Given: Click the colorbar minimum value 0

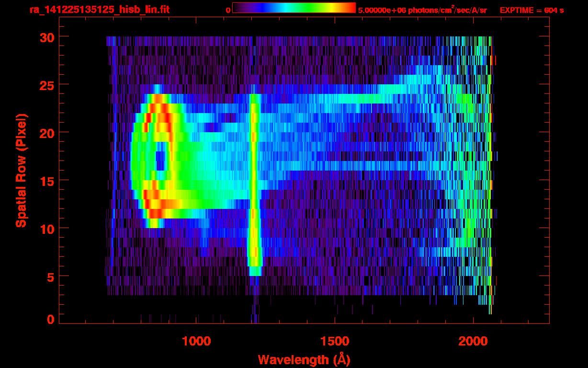Looking at the screenshot, I should 228,10.
